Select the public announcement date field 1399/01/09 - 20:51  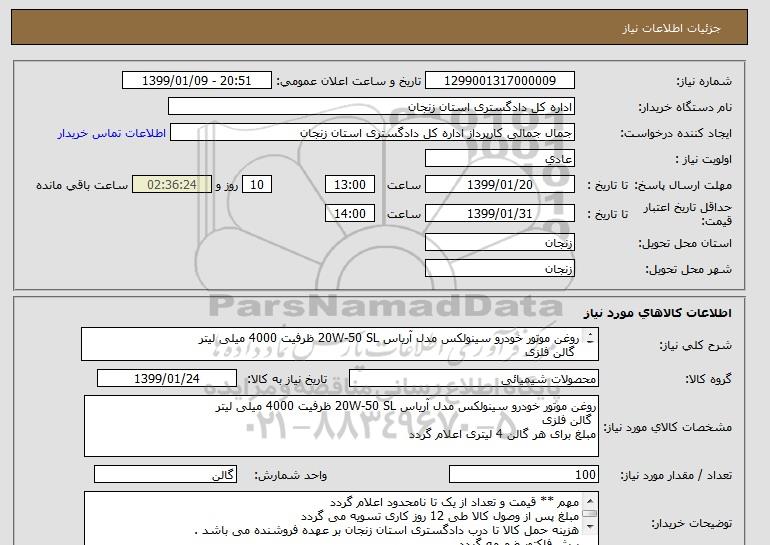pyautogui.click(x=196, y=81)
